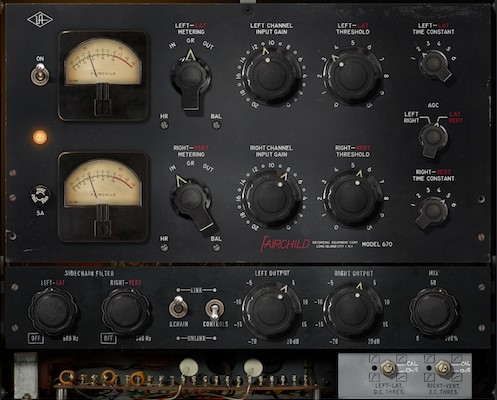497x400 pixels.
Task: Adjust the Left-Lat BAL trim screw
Action: coord(216,125)
